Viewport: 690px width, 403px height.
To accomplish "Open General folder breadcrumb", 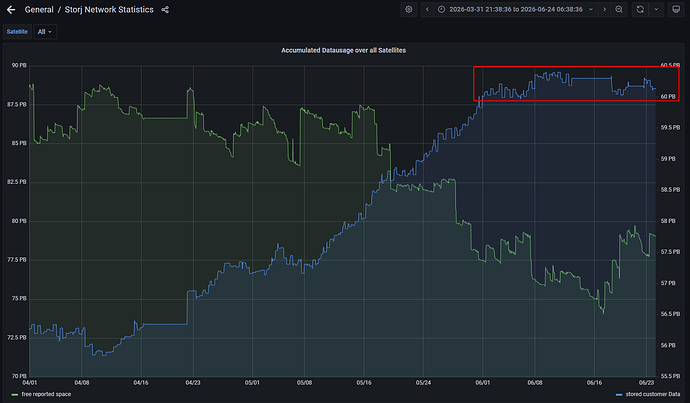I will (39, 10).
